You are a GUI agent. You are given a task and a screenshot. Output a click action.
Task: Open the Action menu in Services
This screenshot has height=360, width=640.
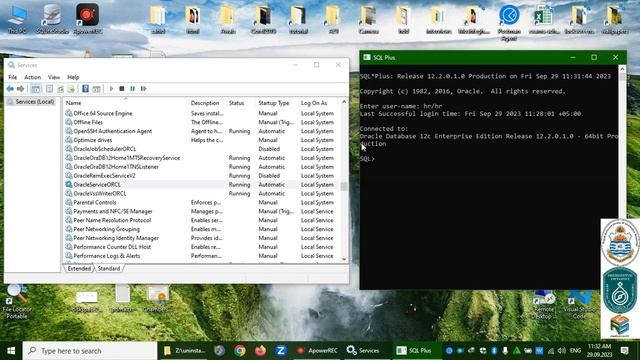32,77
